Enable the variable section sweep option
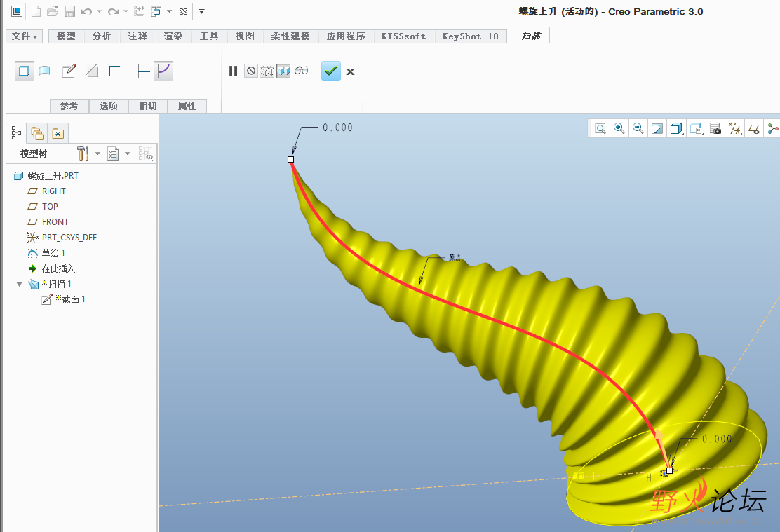The height and width of the screenshot is (532, 780). tap(163, 71)
